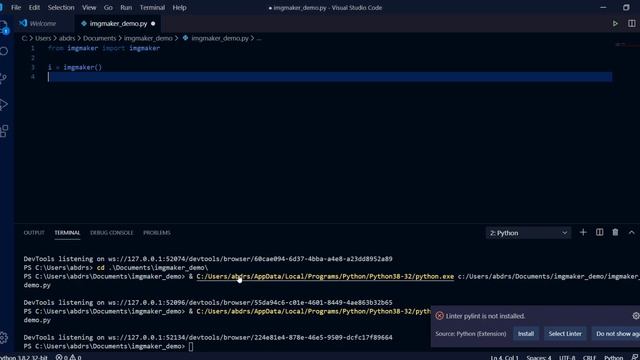Screen dimensions: 640x360
Task: Open Source Control view in activity bar
Action: click(4, 78)
